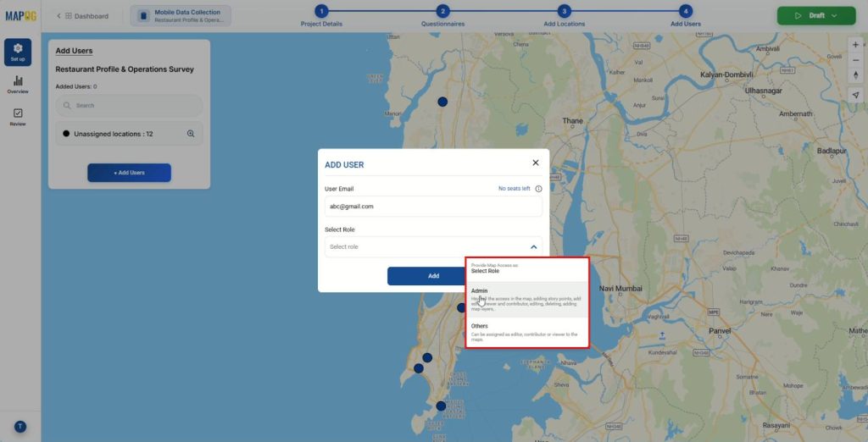Click the Kalyan-Dombivli map label

click(726, 75)
